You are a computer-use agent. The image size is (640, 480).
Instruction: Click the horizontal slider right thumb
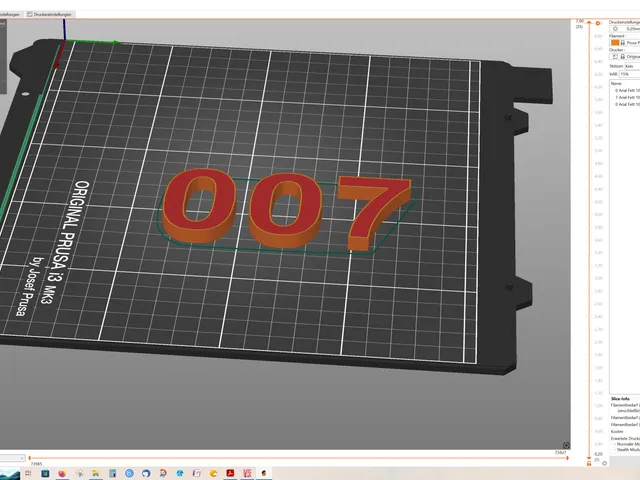(x=567, y=458)
